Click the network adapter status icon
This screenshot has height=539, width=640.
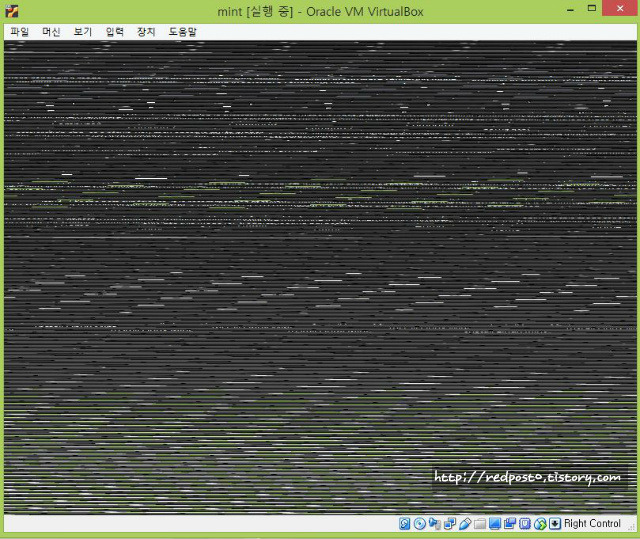tap(450, 523)
